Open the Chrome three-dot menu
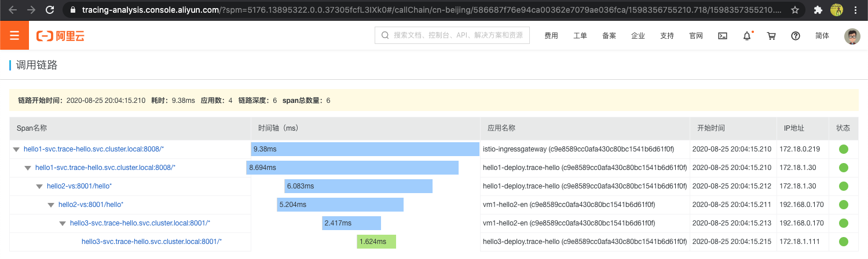868x259 pixels. [856, 10]
